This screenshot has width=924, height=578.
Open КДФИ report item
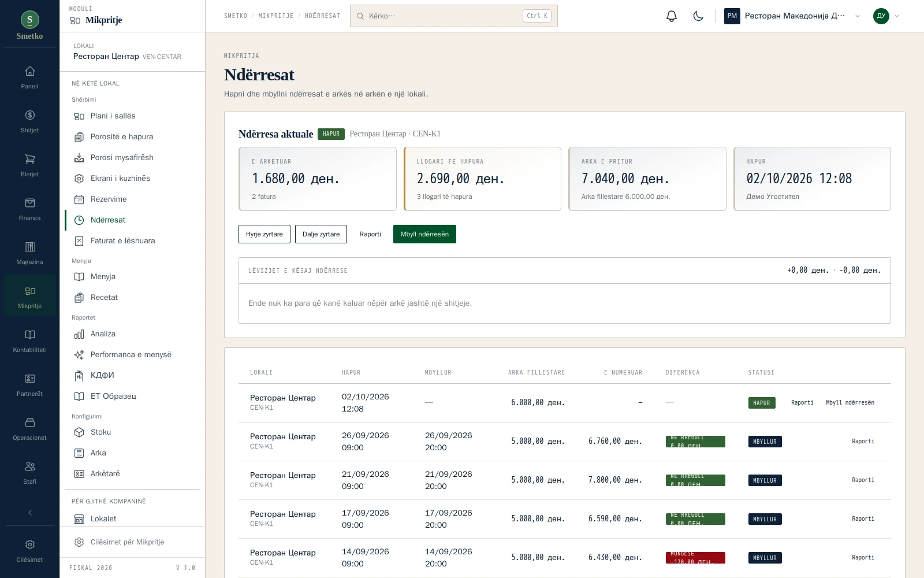click(133, 376)
